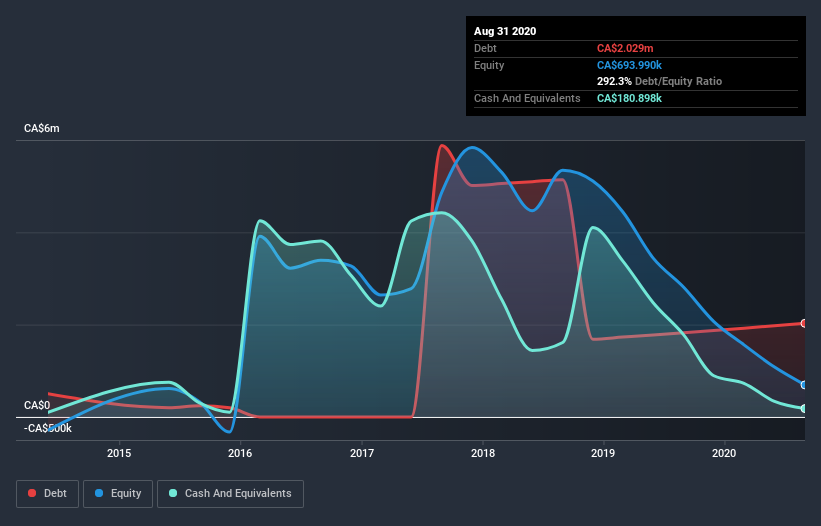Click the -CA$500k y-axis label
The width and height of the screenshot is (821, 526).
click(x=48, y=428)
